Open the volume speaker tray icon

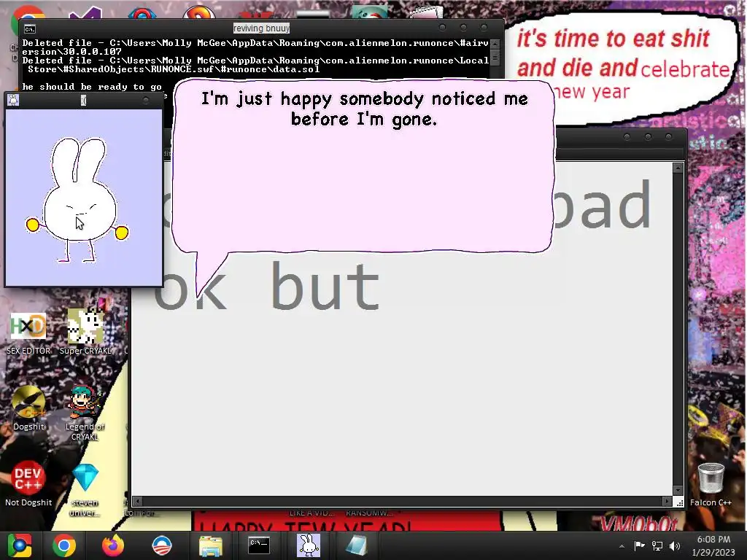[x=675, y=545]
